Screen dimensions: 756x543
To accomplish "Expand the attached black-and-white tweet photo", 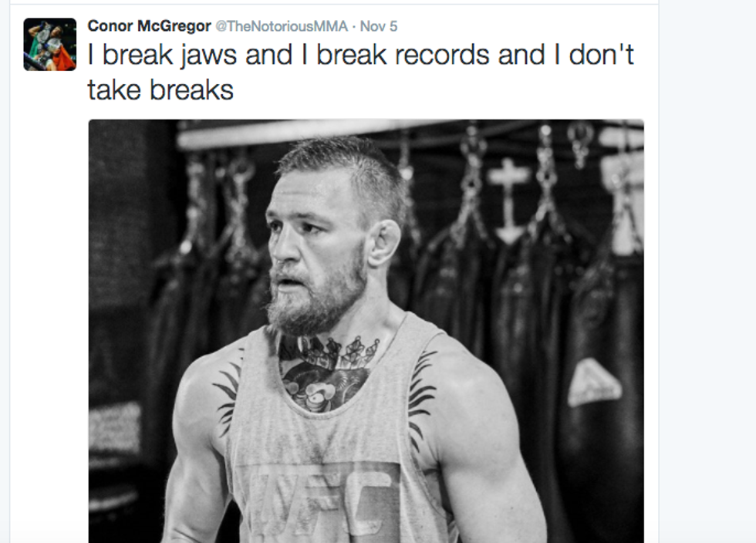I will click(x=366, y=331).
